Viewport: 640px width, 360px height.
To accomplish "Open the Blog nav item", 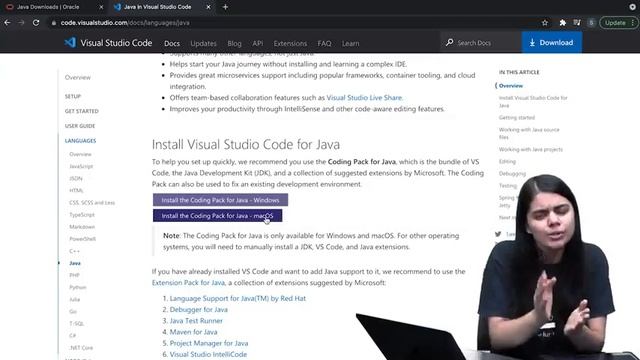I will (x=234, y=43).
